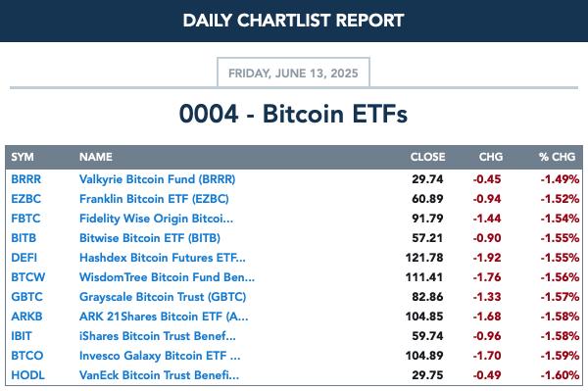Select the DEFI symbol link
Screen dimensions: 588x391
click(24, 258)
